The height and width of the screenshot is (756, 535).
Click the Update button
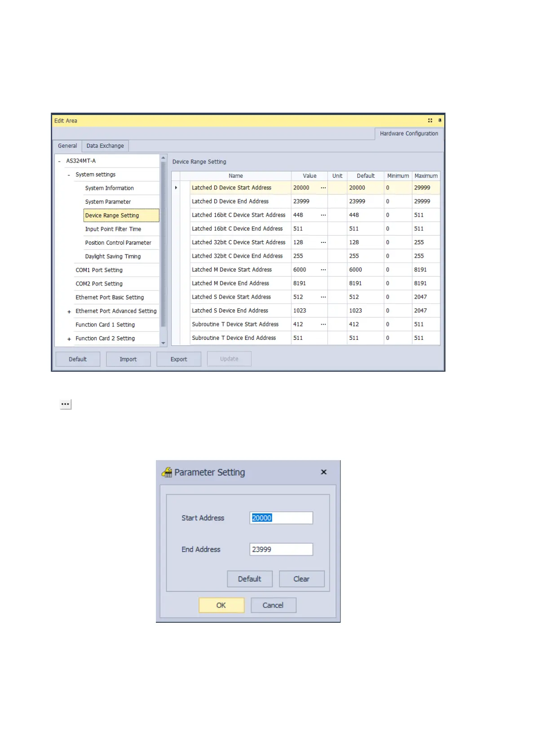click(x=229, y=359)
